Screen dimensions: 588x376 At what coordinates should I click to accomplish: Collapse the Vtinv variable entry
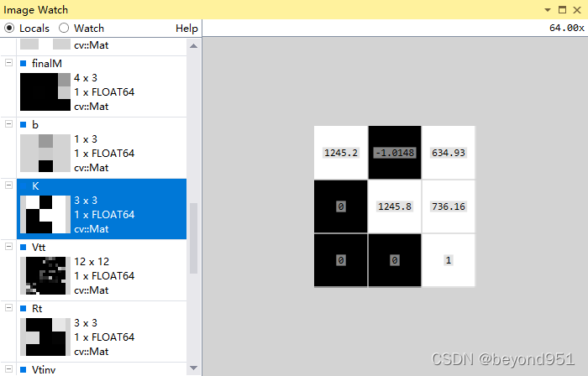tap(8, 369)
